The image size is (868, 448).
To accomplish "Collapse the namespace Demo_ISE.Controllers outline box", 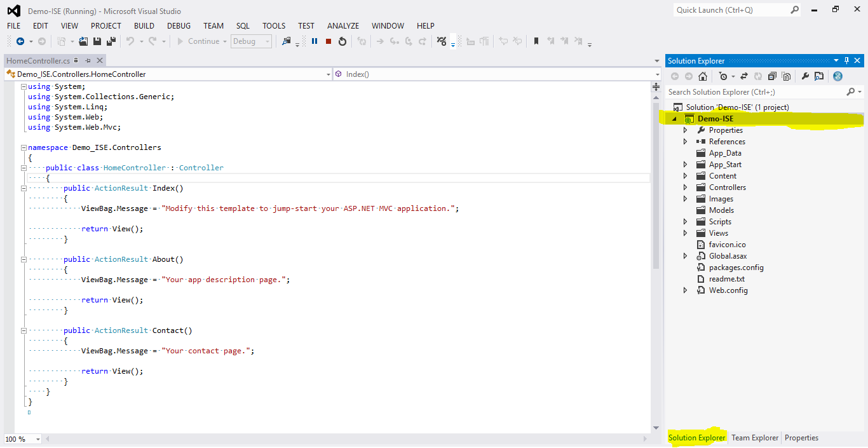I will 24,147.
